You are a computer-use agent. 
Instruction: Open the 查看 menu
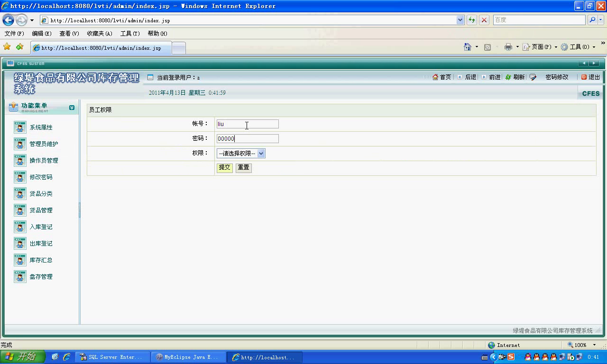69,34
